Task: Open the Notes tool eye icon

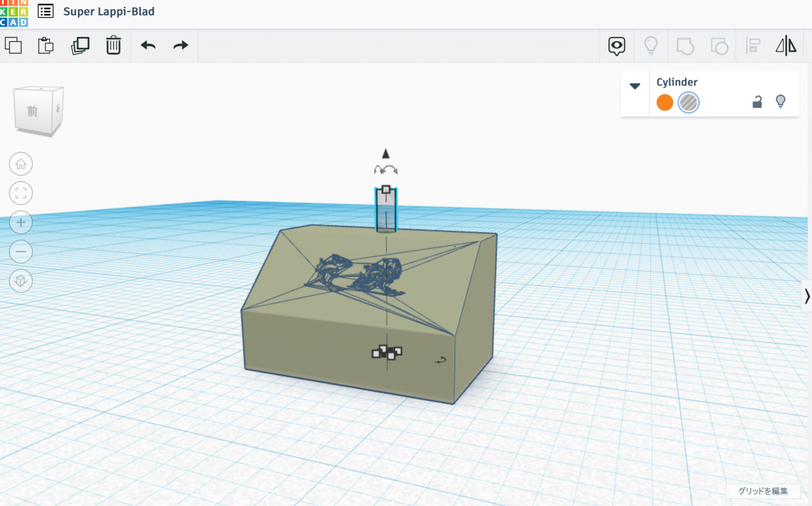Action: (617, 46)
